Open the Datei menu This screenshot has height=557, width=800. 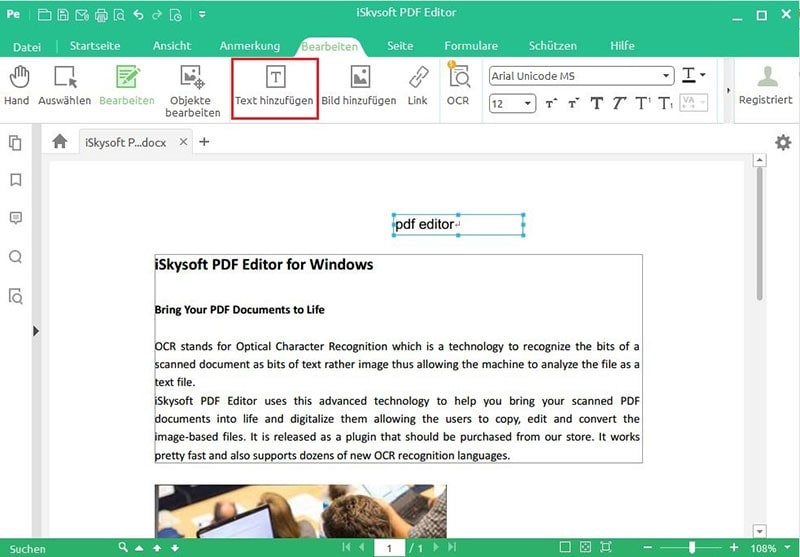click(x=27, y=47)
